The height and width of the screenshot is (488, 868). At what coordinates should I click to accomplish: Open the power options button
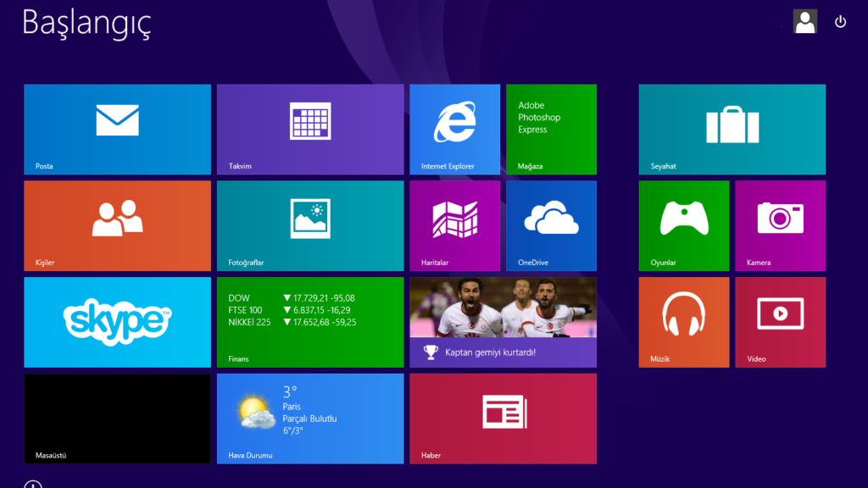point(839,22)
